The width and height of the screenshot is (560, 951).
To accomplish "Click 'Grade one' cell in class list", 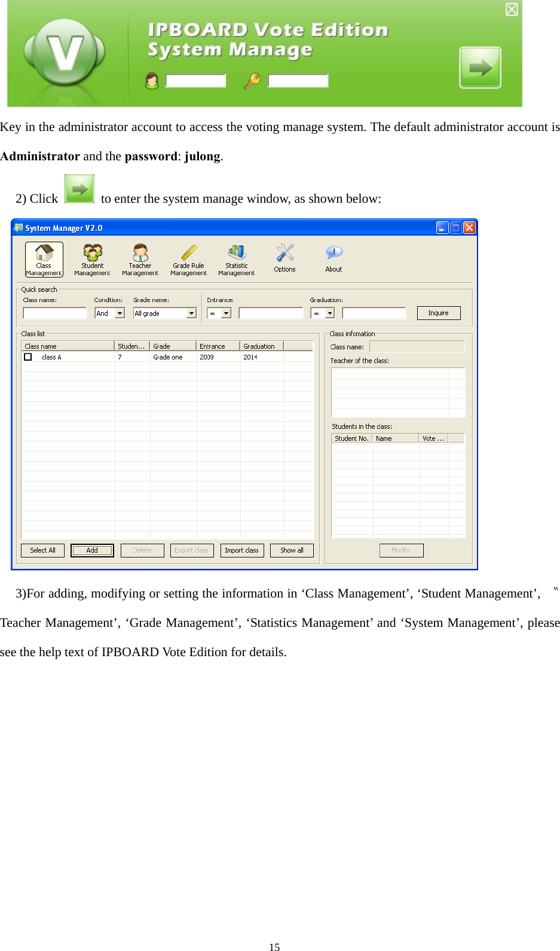I will [x=168, y=357].
